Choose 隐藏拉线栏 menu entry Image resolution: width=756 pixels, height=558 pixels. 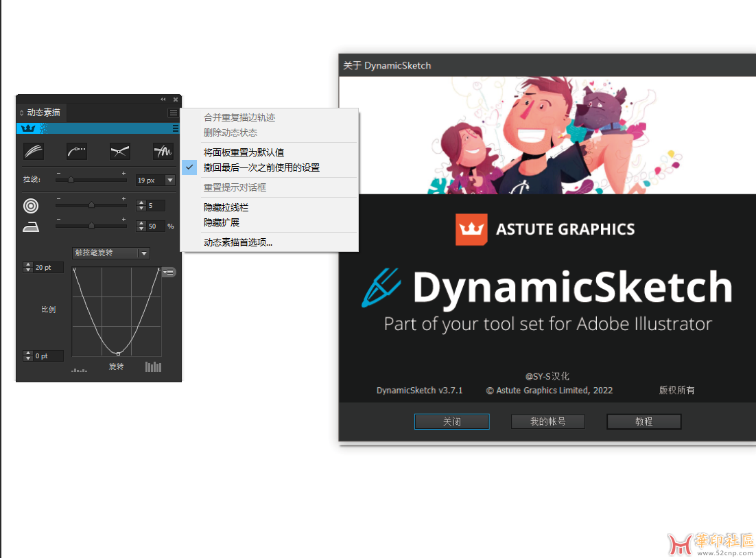coord(226,207)
